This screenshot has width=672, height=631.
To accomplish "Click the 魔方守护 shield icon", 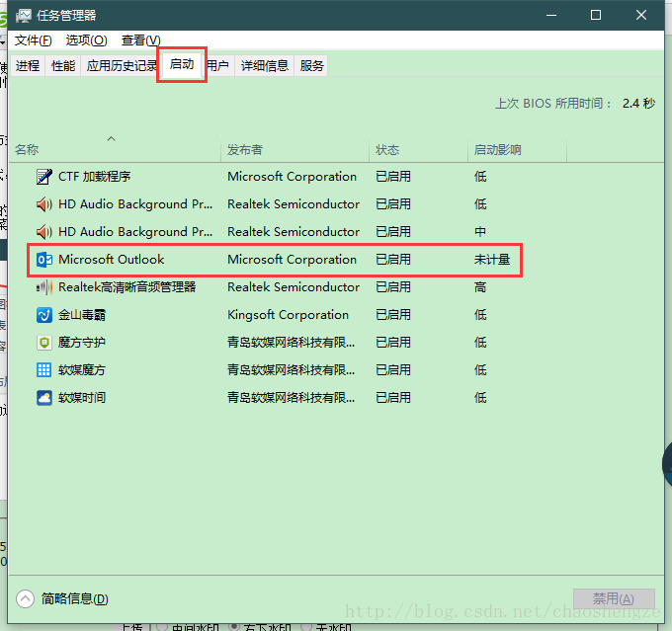I will click(44, 343).
